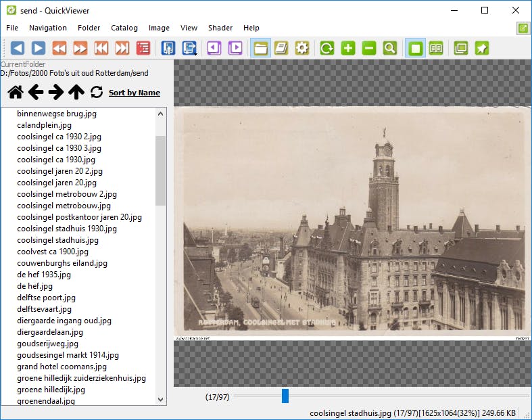Image resolution: width=532 pixels, height=420 pixels.
Task: Toggle the folder panel icon
Action: click(x=260, y=48)
